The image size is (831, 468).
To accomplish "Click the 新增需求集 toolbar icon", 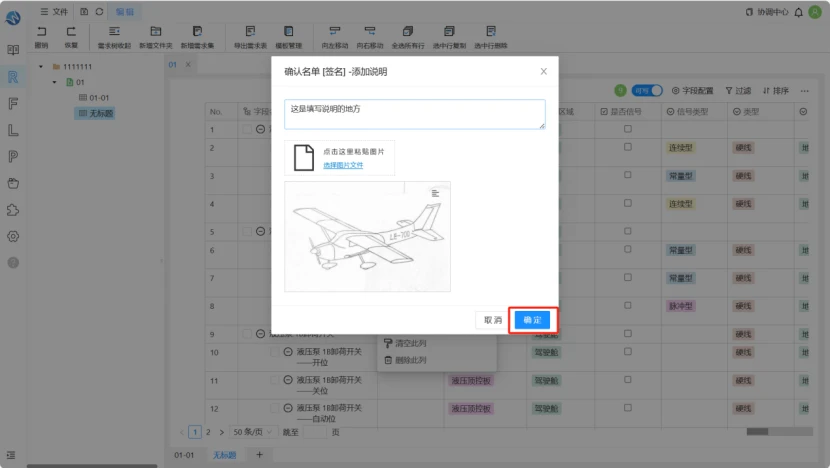I will [197, 32].
